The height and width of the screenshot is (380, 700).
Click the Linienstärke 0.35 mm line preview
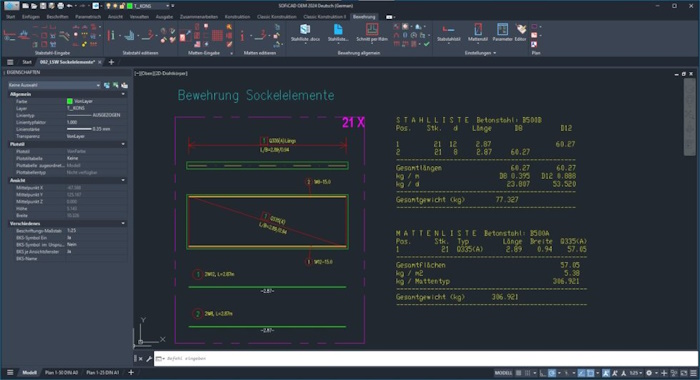pos(79,129)
